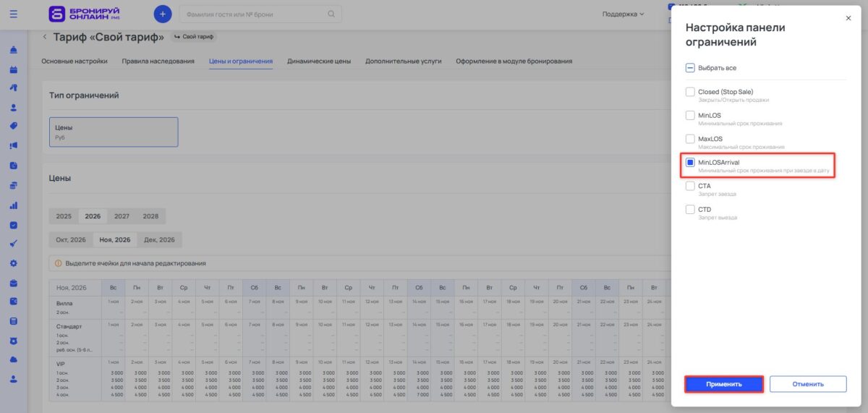Toggle the Выбрать все checkbox
Screen dimensions: 868x413
coord(690,68)
